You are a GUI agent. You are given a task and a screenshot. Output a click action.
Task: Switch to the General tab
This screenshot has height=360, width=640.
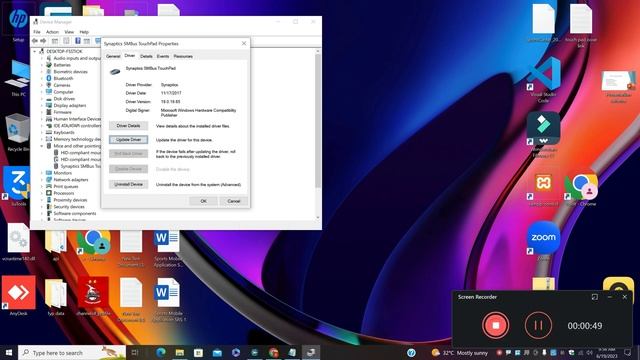pyautogui.click(x=113, y=56)
